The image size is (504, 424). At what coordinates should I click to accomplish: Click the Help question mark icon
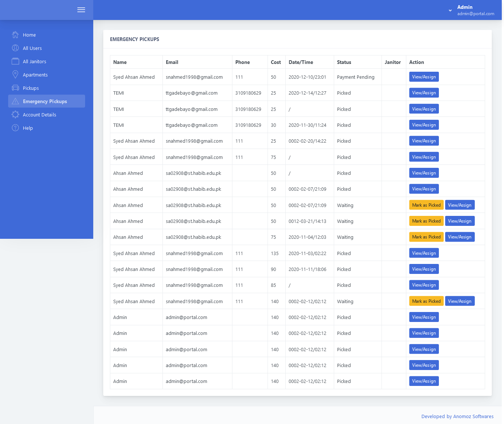click(15, 128)
